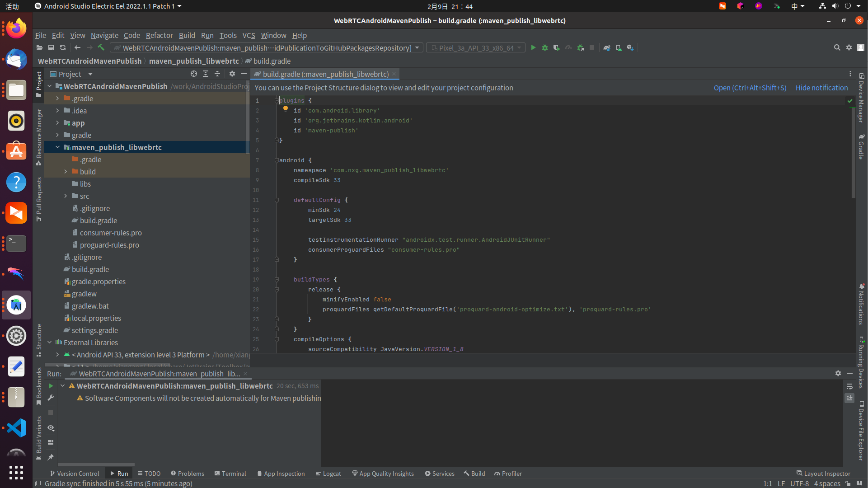Open Project panel options gear icon
This screenshot has height=488, width=868.
232,74
